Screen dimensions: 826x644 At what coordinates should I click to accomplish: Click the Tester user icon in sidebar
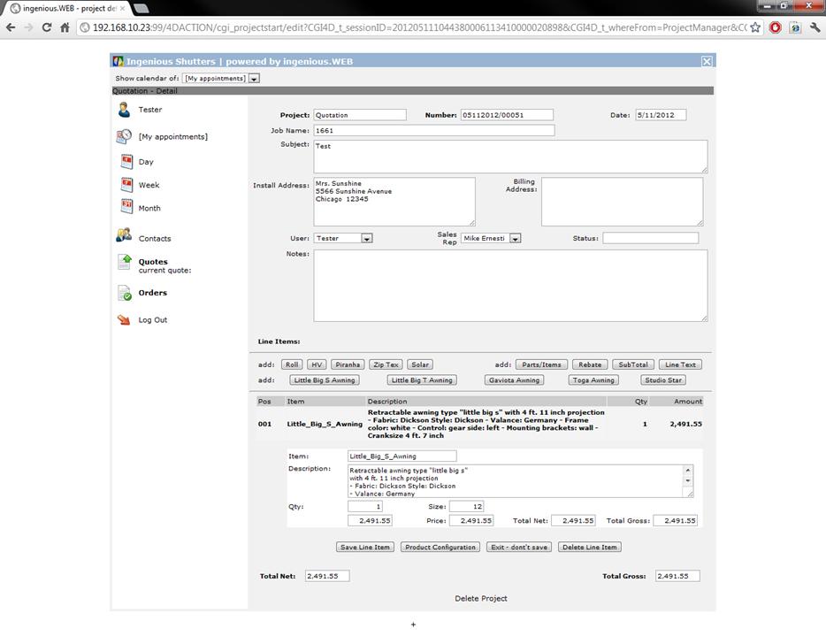[124, 110]
